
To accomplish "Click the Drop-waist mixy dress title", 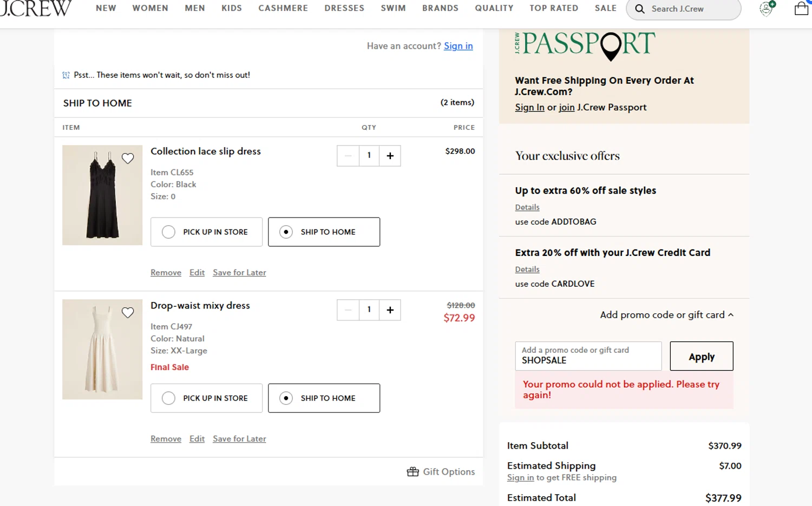I will click(200, 306).
